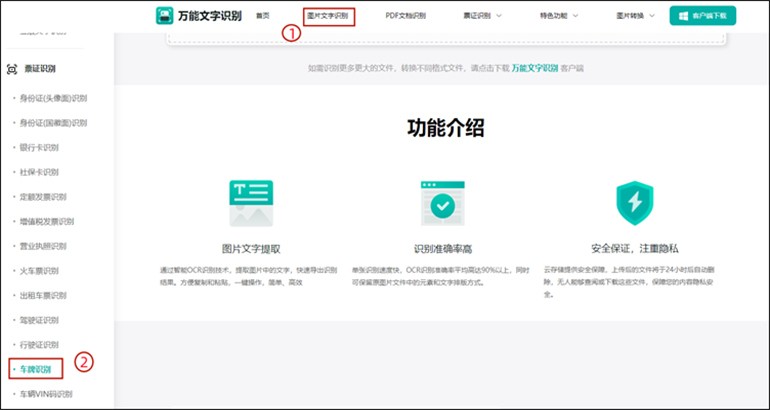Viewport: 770px width, 410px height.
Task: Select 银行卡识别 in the sidebar
Action: [40, 147]
